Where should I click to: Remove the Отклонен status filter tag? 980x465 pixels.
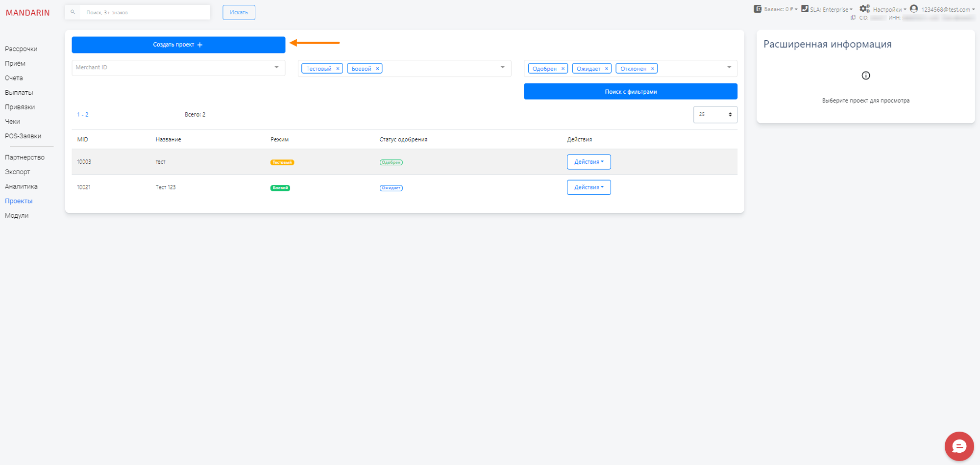653,69
